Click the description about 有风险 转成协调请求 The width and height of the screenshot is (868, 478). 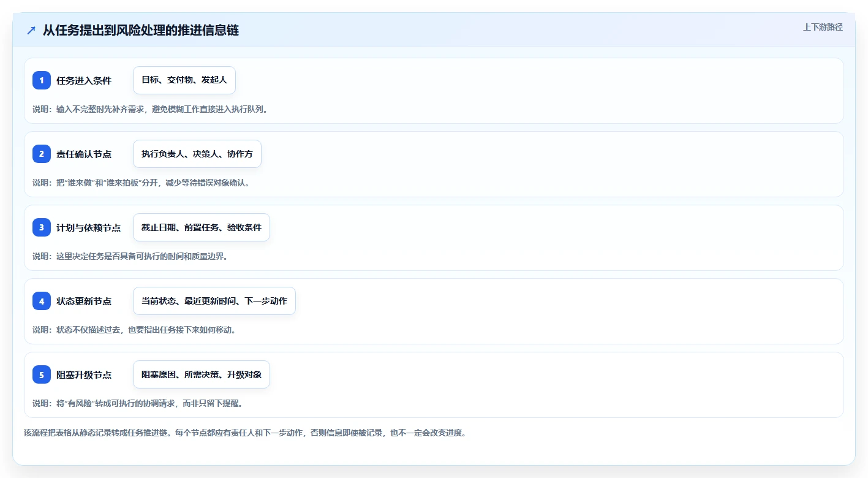pyautogui.click(x=138, y=403)
